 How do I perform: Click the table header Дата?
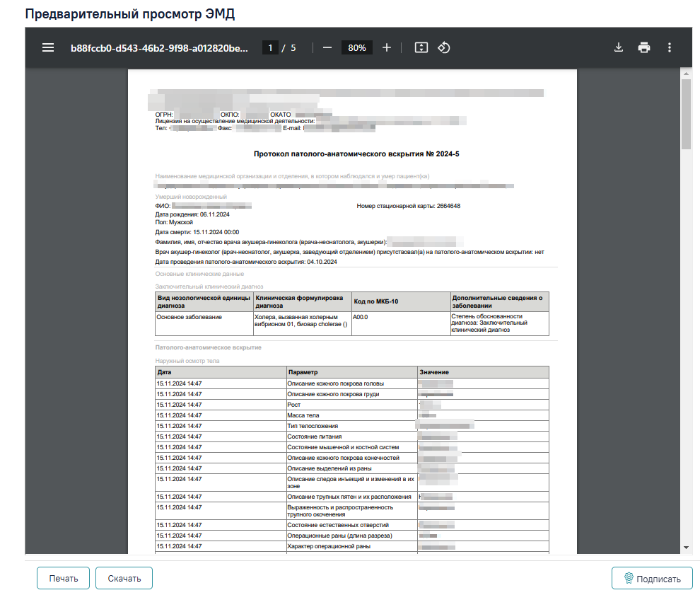click(221, 372)
